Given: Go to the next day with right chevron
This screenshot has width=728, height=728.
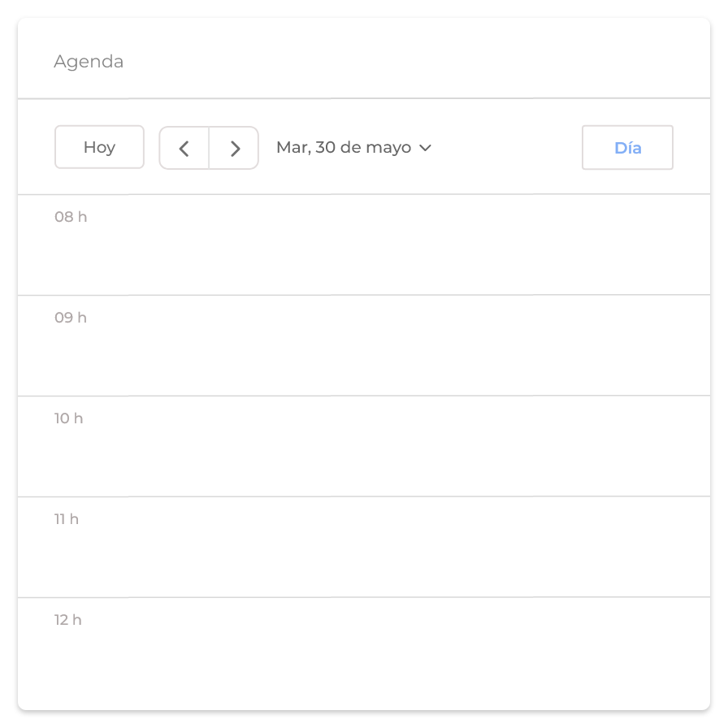Looking at the screenshot, I should [235, 148].
